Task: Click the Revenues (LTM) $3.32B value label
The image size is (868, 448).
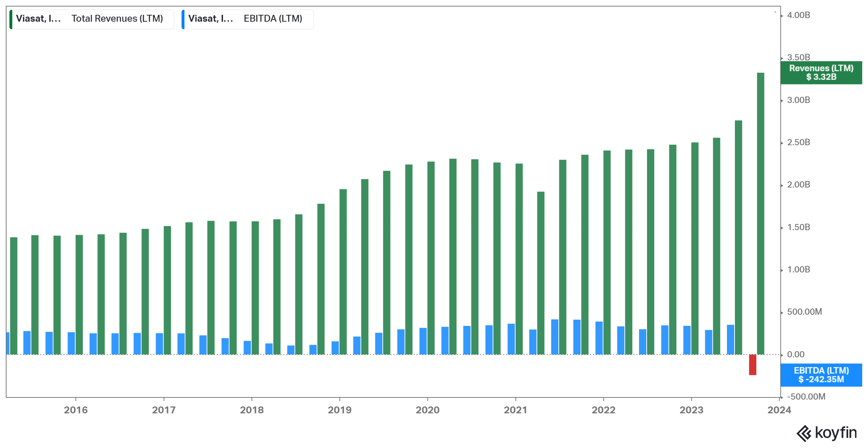Action: [x=821, y=73]
